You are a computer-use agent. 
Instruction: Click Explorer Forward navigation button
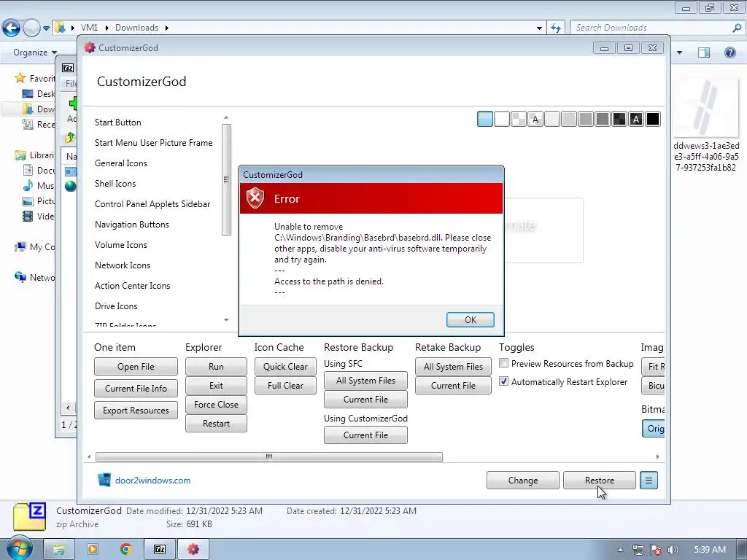31,28
